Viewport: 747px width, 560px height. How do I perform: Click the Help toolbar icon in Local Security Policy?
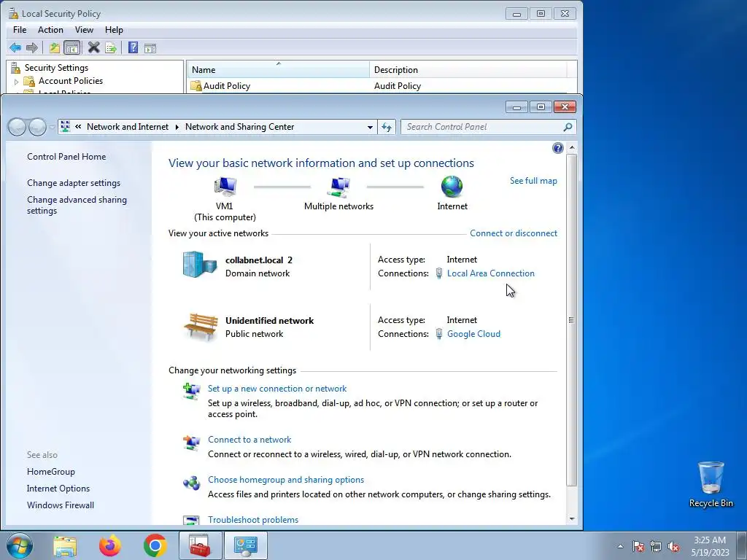pos(133,47)
